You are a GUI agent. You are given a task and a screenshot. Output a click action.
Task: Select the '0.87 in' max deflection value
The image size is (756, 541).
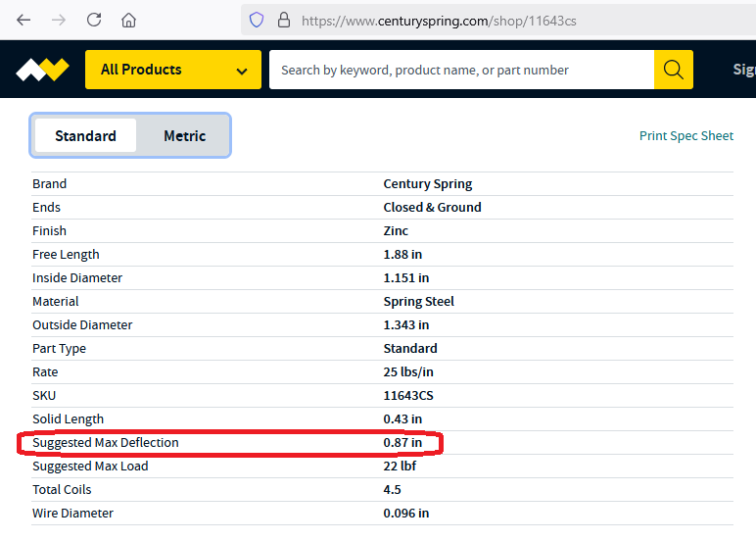(402, 443)
